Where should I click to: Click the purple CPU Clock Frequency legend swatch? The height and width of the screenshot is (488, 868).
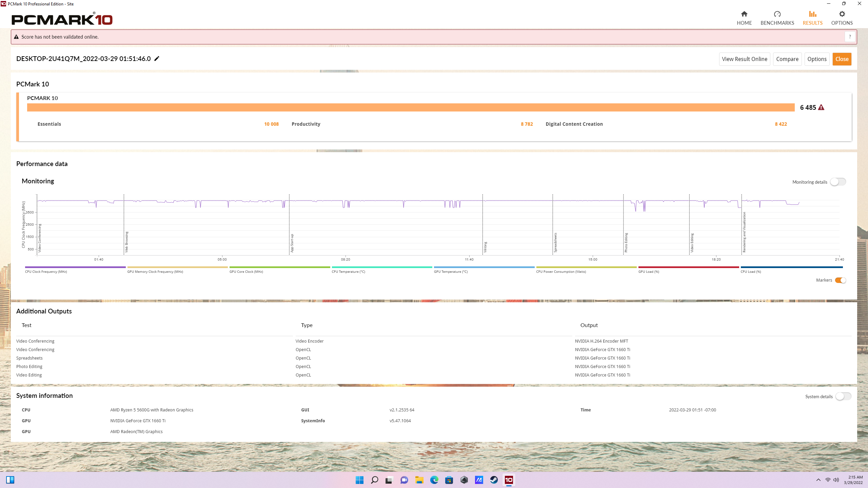[x=75, y=267]
